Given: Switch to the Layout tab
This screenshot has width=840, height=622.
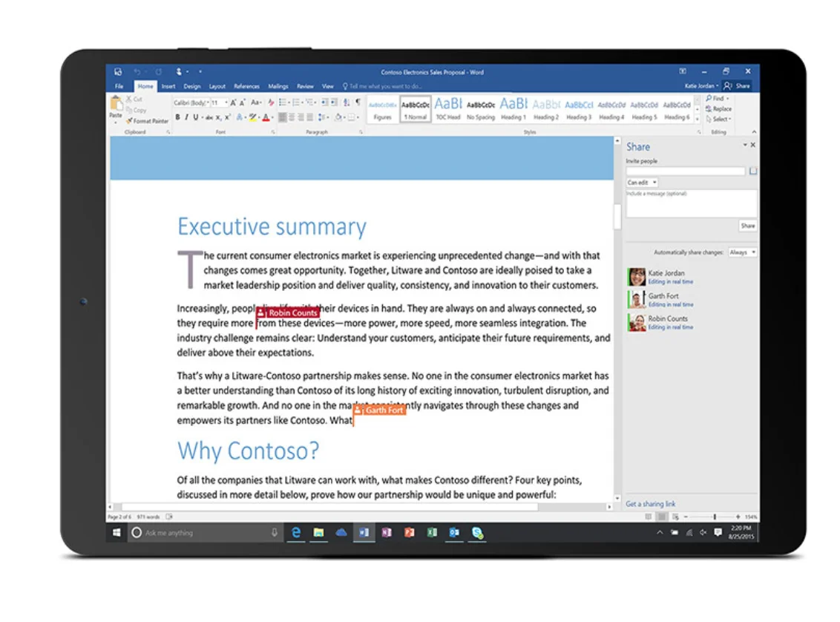Looking at the screenshot, I should [217, 86].
